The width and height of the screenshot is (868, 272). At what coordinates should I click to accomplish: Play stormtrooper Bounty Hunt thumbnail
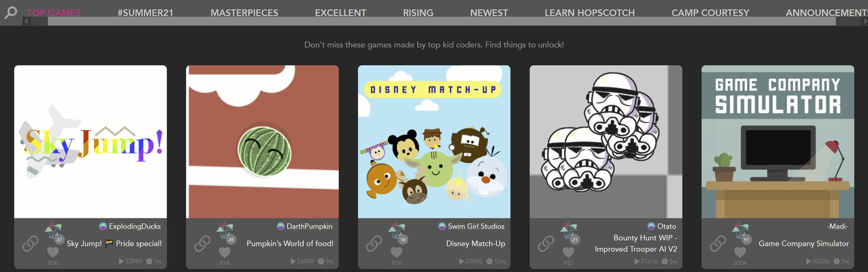pos(606,142)
